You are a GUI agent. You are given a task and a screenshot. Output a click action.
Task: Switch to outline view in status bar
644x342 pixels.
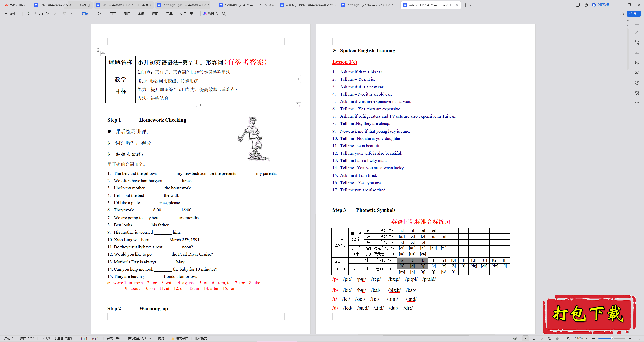tap(534, 338)
